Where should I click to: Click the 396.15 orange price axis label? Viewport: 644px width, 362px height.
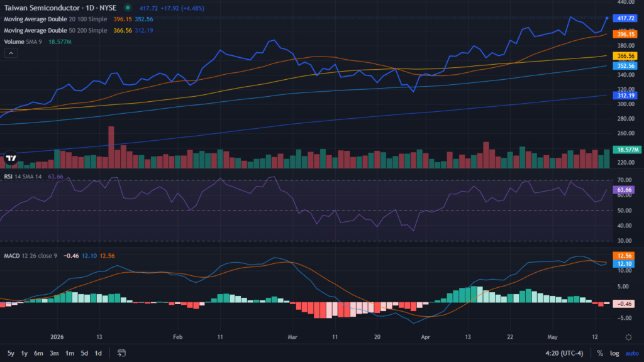tap(625, 34)
